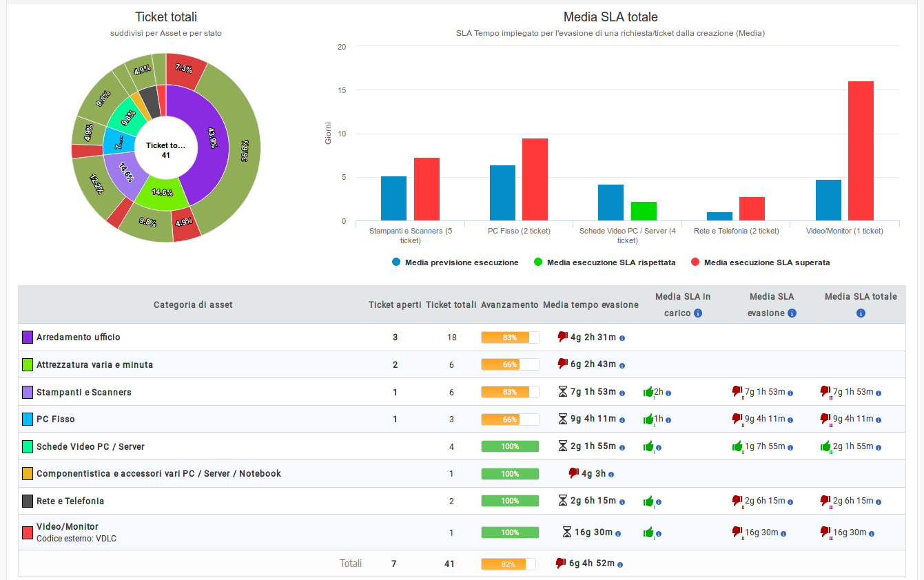
Task: Click thumbs-down icon in Totali row
Action: click(x=561, y=563)
